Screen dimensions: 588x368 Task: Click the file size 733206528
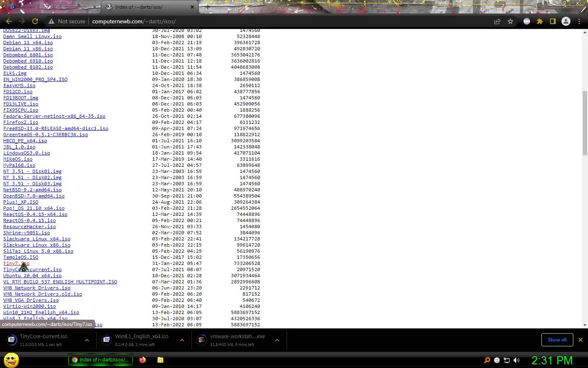click(247, 263)
